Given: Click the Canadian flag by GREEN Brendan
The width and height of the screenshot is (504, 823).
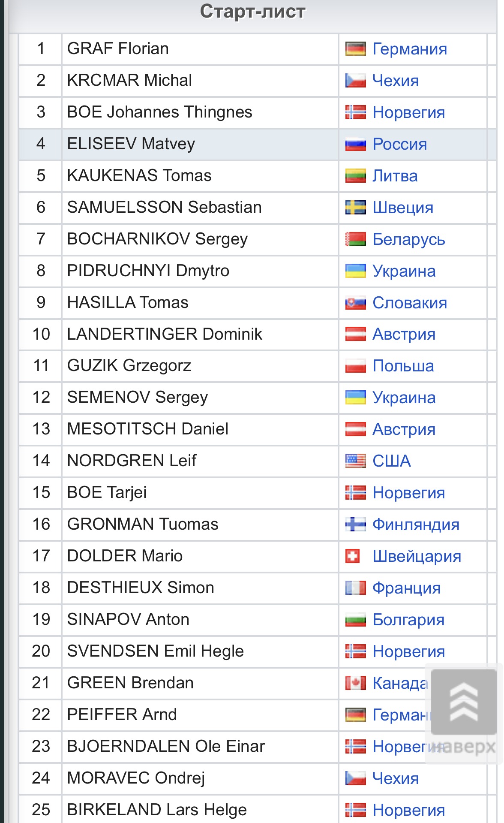Looking at the screenshot, I should pyautogui.click(x=355, y=684).
